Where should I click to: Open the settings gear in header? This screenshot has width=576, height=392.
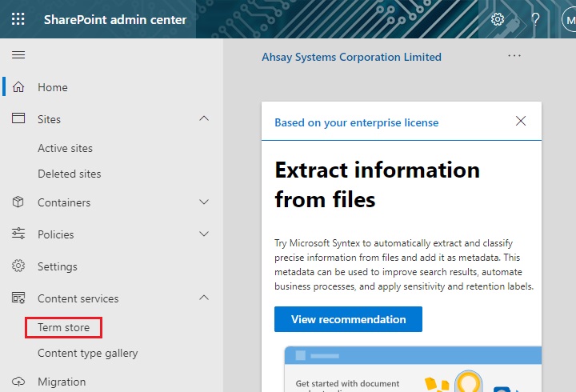[498, 19]
